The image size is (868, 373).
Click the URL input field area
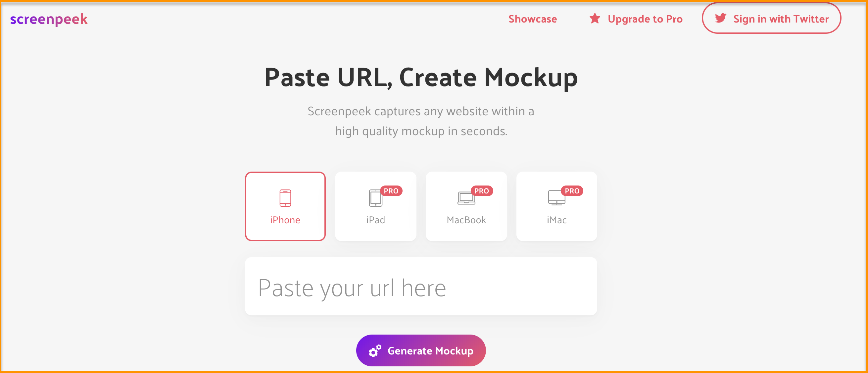421,288
